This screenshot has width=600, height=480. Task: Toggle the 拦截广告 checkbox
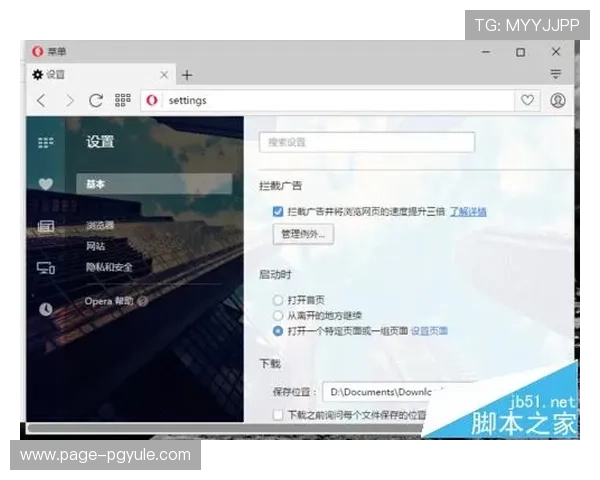(x=278, y=212)
